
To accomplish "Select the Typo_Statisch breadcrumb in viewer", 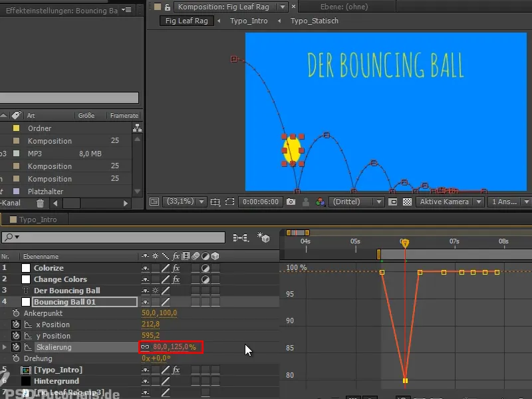I will pos(314,21).
